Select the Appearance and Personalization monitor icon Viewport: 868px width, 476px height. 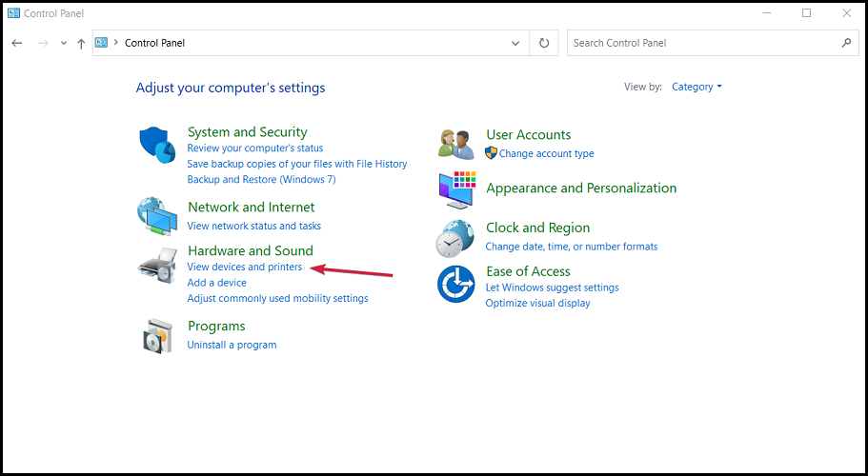coord(457,189)
